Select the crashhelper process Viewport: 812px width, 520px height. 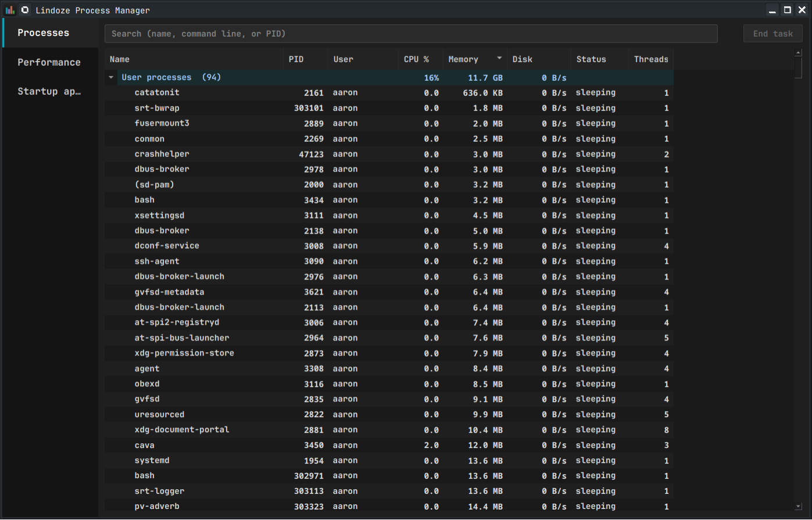click(x=389, y=154)
